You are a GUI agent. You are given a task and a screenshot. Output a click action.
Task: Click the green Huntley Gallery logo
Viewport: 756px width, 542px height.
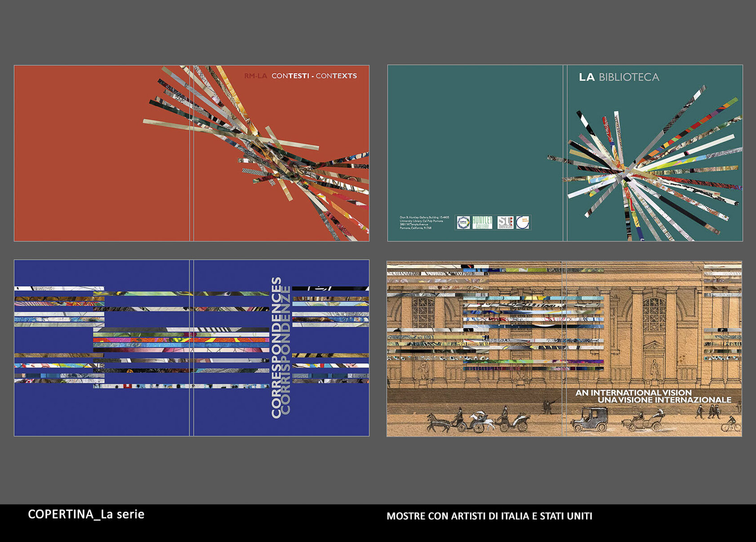pyautogui.click(x=482, y=223)
